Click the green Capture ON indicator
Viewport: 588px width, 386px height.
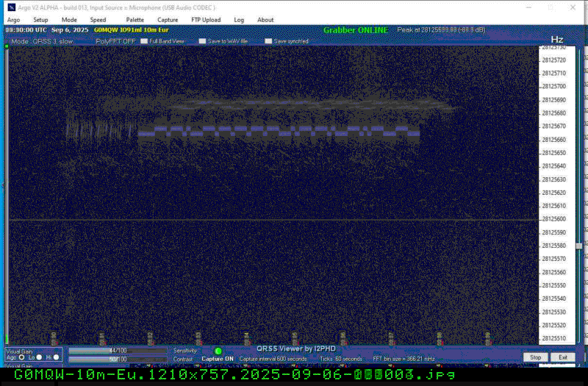point(218,351)
